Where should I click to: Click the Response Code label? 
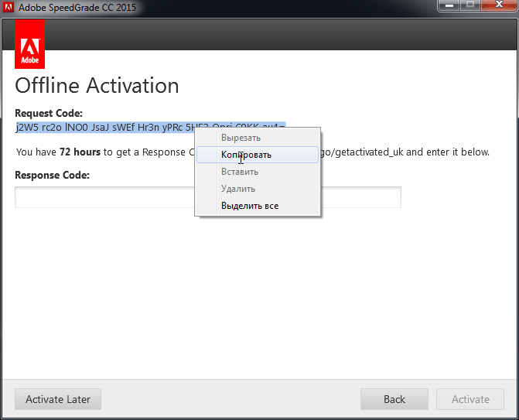pos(53,175)
